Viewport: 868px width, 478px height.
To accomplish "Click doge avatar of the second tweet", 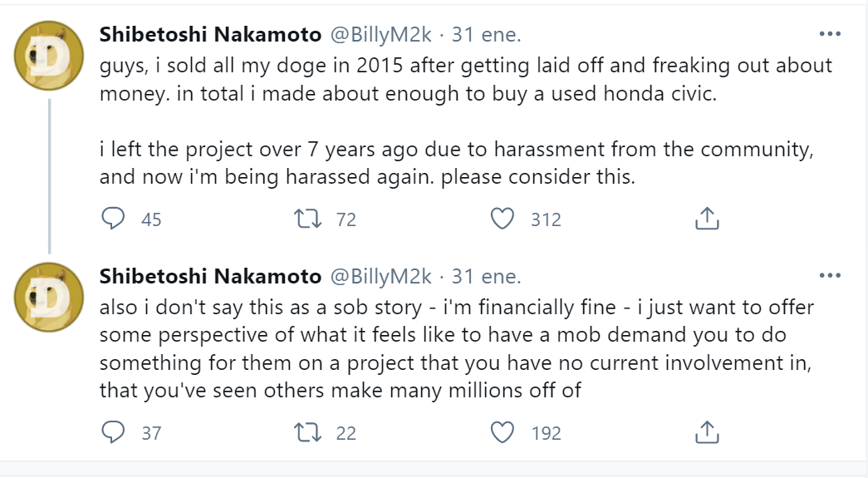I will click(x=49, y=297).
